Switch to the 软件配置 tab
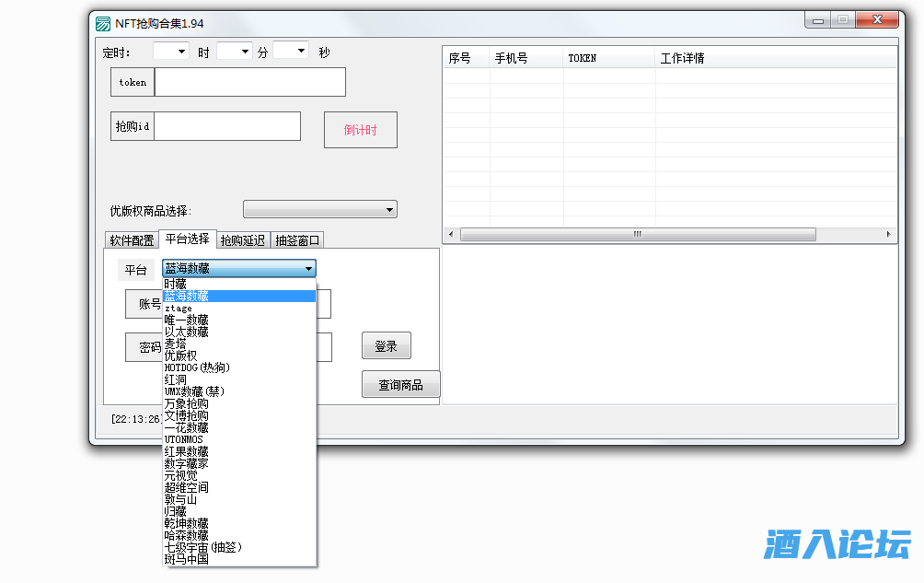Image resolution: width=924 pixels, height=583 pixels. point(133,240)
